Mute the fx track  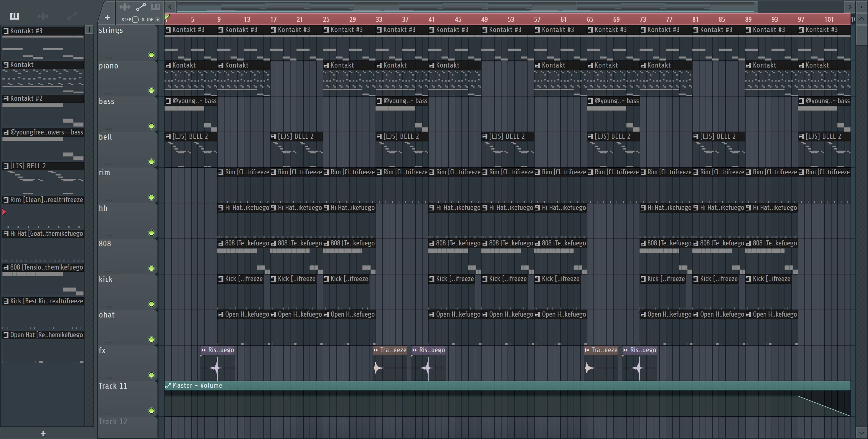coord(151,375)
